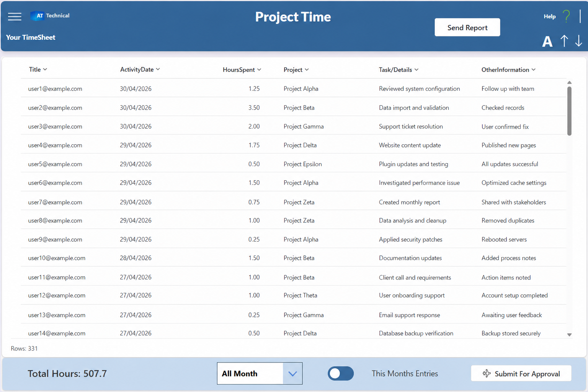
Task: Click the user3@example.com entry
Action: coord(55,126)
